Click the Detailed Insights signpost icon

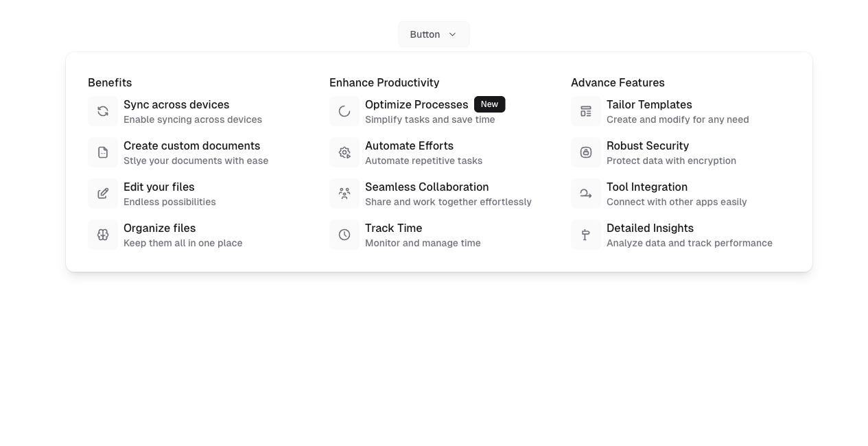tap(586, 235)
